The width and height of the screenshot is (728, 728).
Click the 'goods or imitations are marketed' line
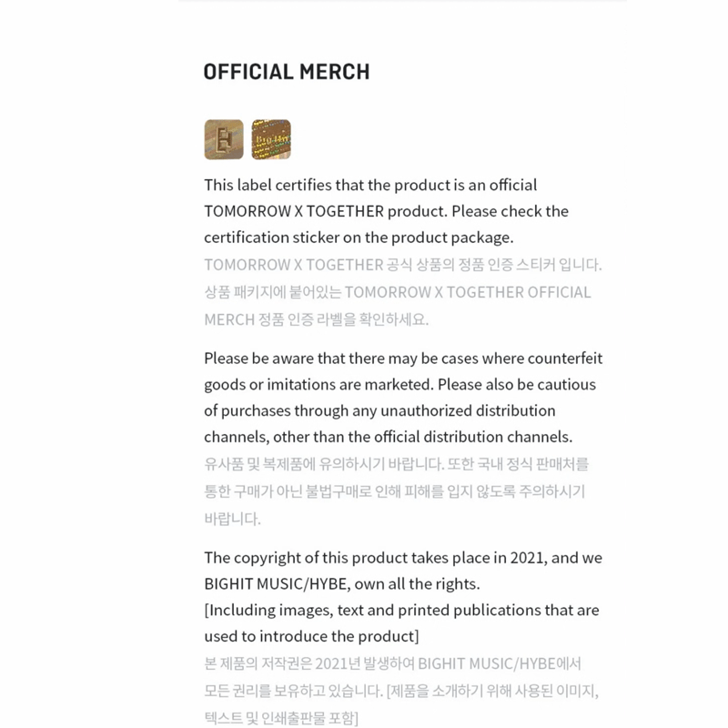(399, 384)
